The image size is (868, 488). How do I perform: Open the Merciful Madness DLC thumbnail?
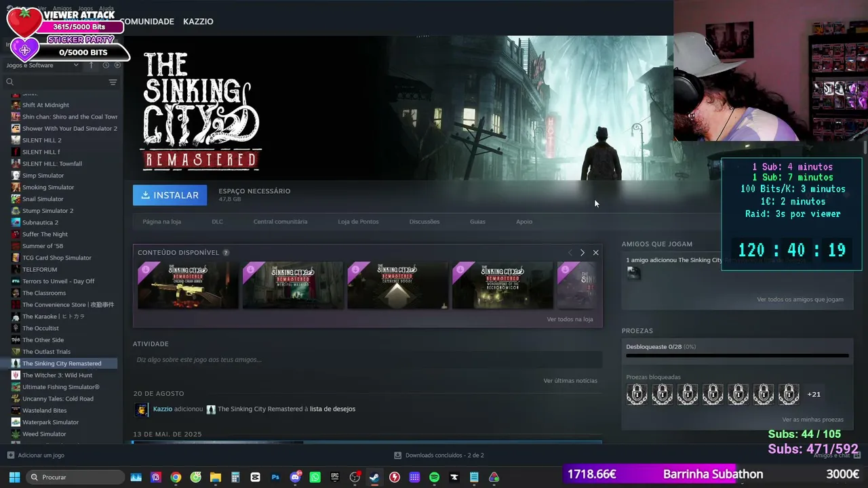pyautogui.click(x=293, y=285)
